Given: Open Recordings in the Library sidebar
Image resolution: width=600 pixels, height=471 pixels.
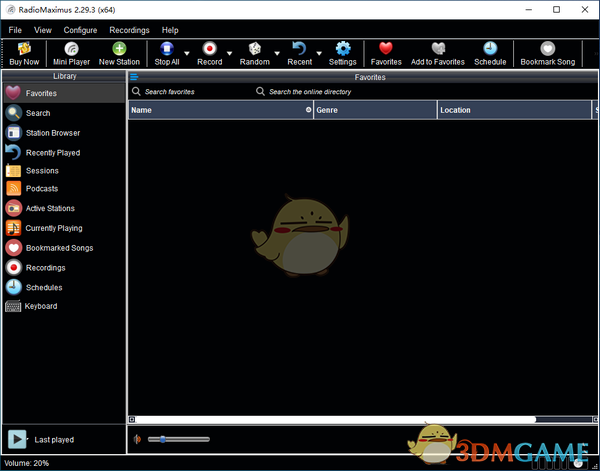Looking at the screenshot, I should pyautogui.click(x=64, y=268).
